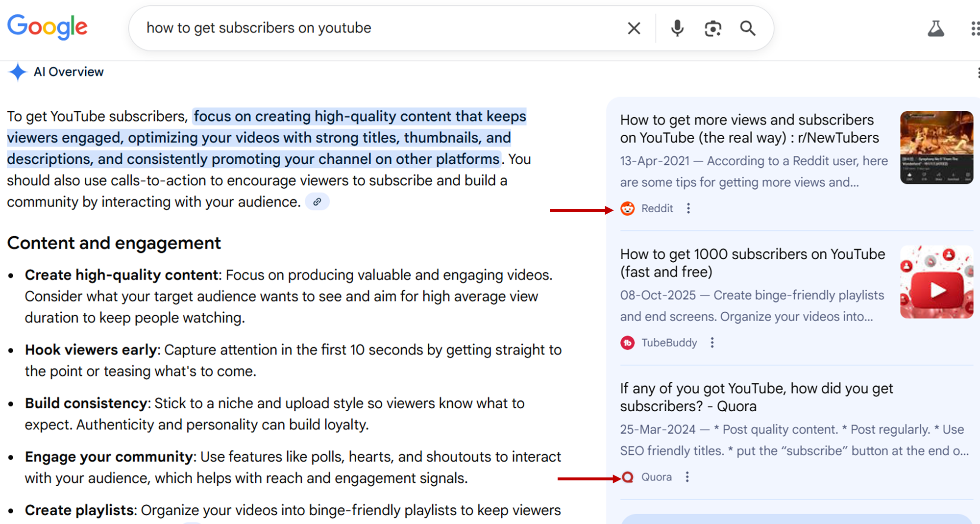Screen dimensions: 980x524
Task: Open Search Labs flask icon
Action: (936, 28)
